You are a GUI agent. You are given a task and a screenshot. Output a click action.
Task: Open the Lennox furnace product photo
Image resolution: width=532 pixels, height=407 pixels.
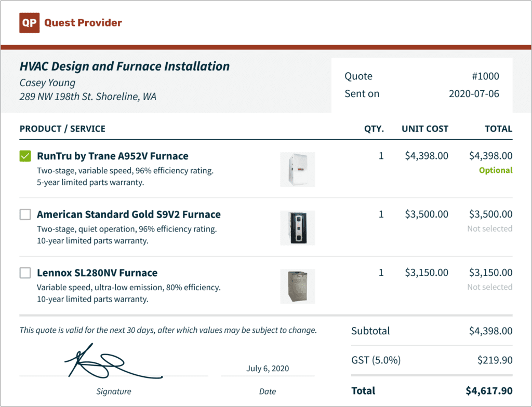click(297, 286)
